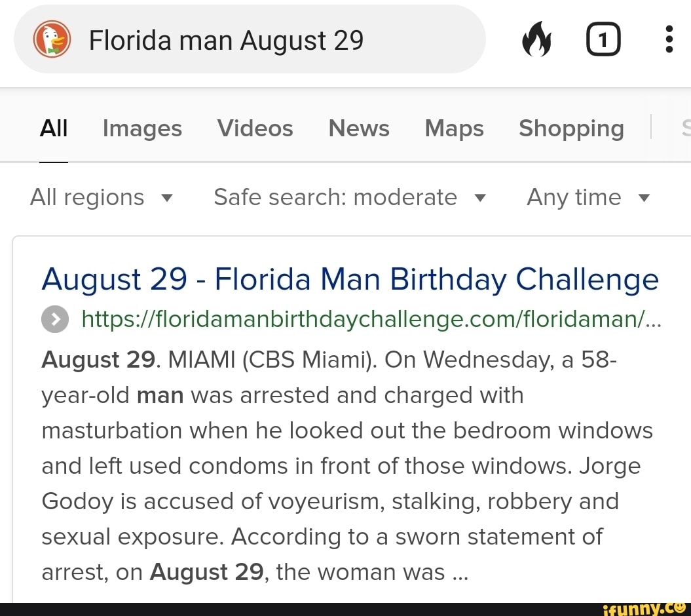Switch to the News tab

[358, 129]
